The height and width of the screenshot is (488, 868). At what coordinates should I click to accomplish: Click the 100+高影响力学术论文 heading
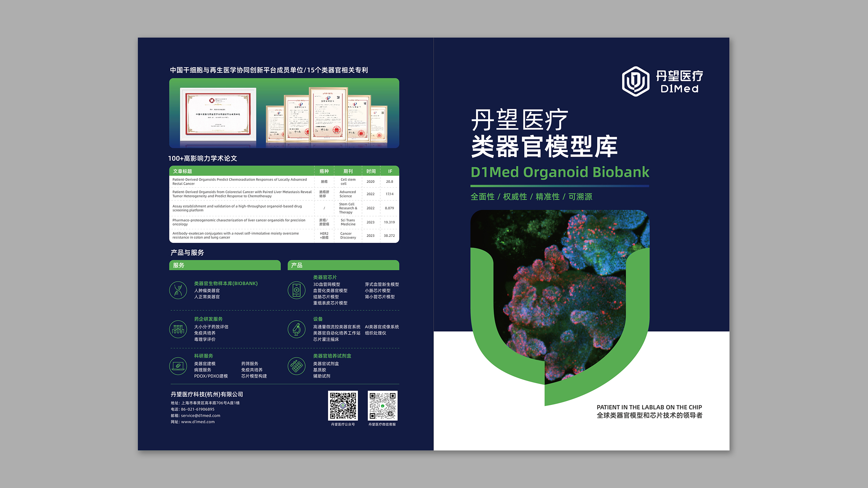pyautogui.click(x=203, y=158)
